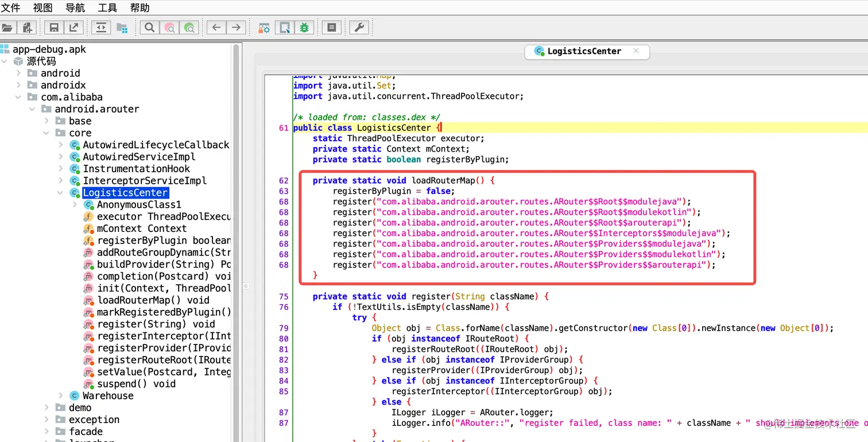
Task: Expand the InstrumentationHook class node
Action: tap(61, 169)
